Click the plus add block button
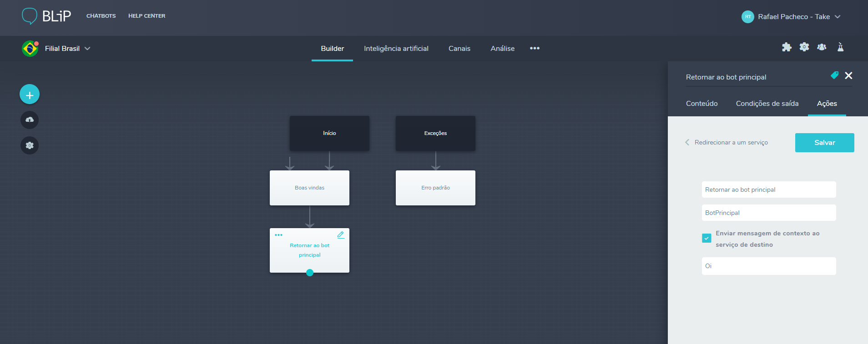The width and height of the screenshot is (868, 344). click(30, 95)
